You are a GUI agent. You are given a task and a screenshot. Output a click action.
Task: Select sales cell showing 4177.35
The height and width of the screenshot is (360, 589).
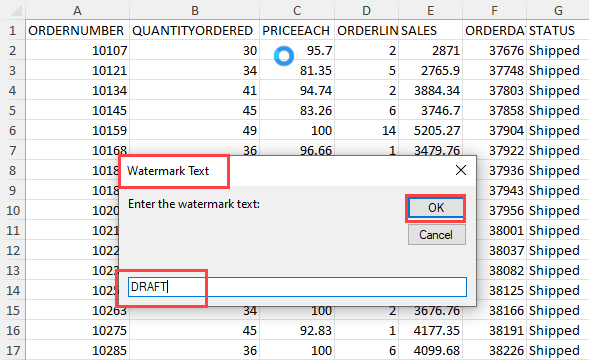click(430, 330)
